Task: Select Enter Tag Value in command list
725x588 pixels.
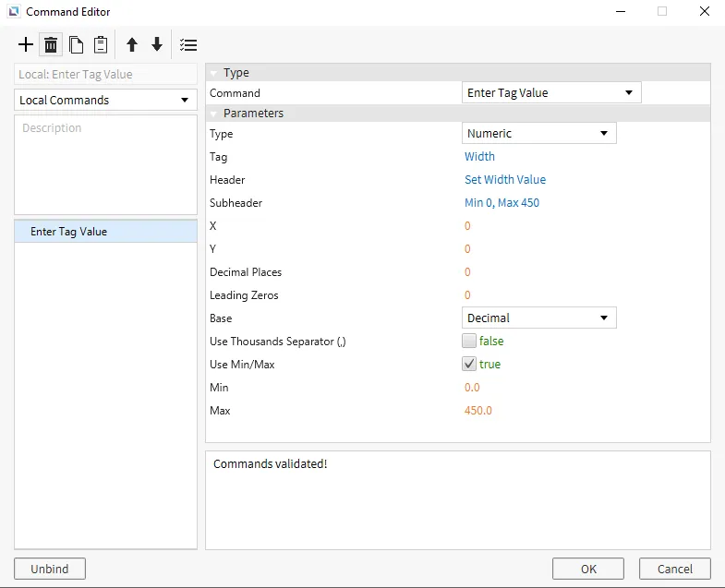Action: (69, 232)
